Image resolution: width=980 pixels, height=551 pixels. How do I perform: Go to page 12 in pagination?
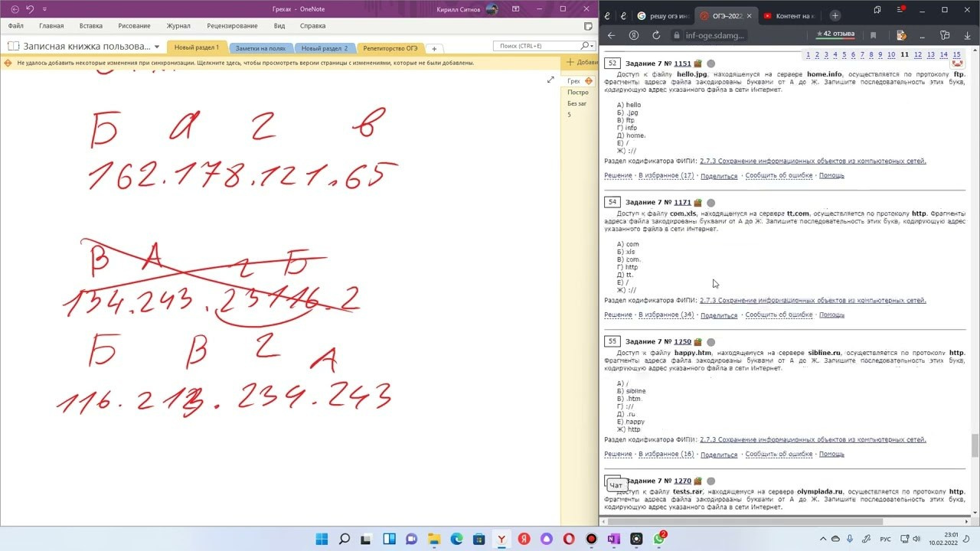(x=917, y=55)
